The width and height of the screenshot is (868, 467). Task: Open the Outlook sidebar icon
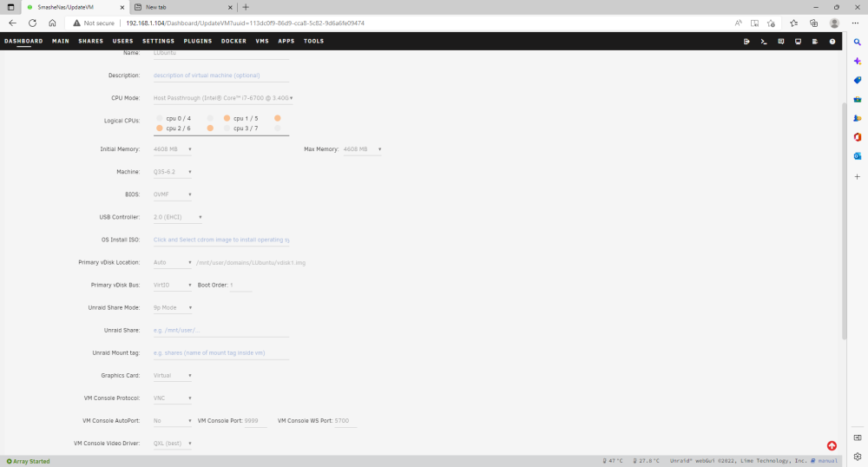tap(858, 156)
